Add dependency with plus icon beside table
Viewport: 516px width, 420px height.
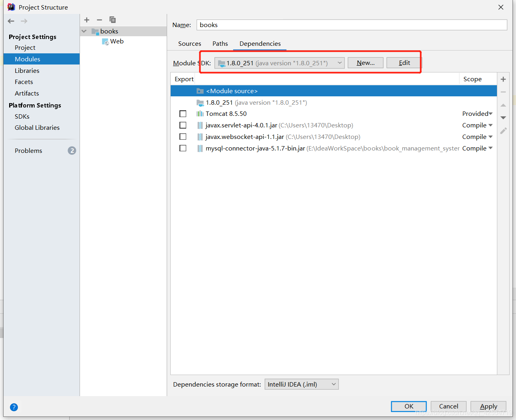(x=503, y=79)
